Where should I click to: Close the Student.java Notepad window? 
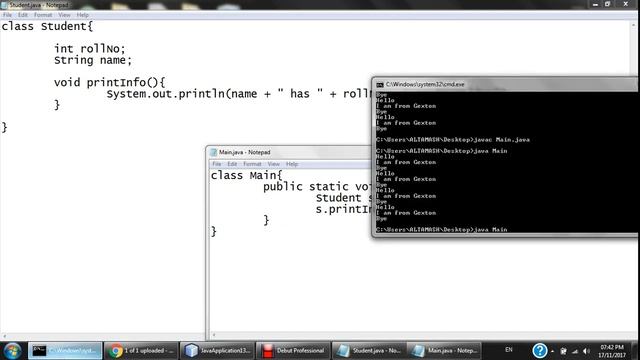[x=625, y=4]
